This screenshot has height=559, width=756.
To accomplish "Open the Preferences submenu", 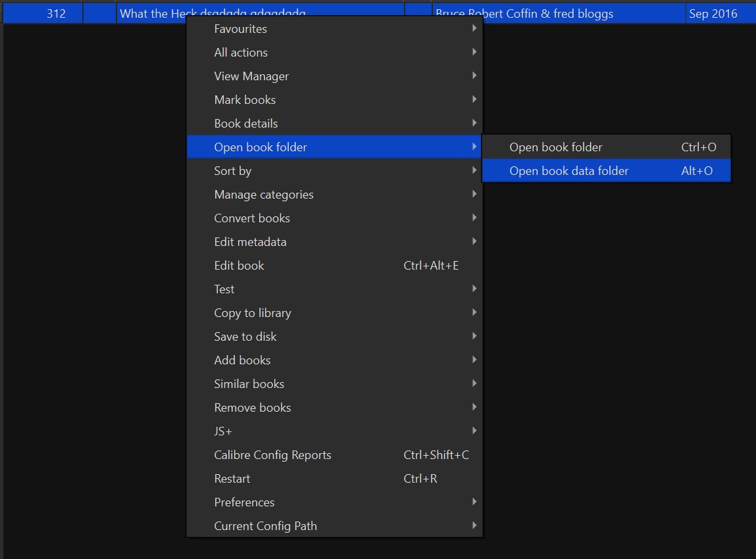I will tap(244, 502).
